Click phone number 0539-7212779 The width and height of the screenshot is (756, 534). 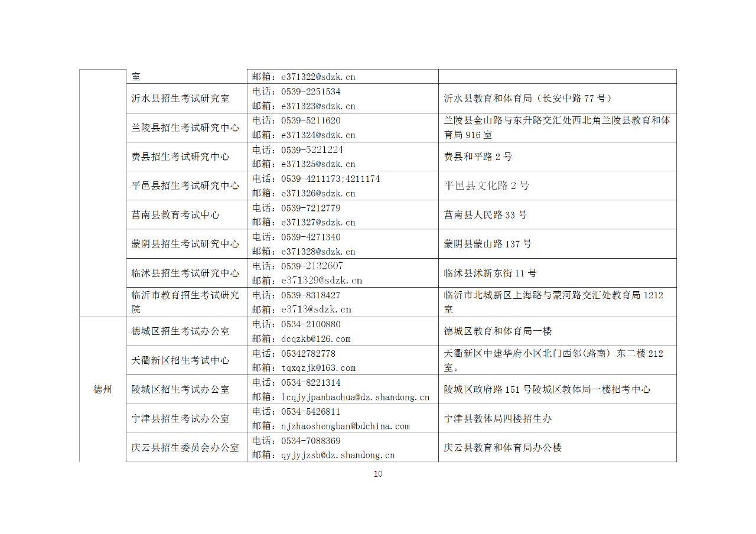pos(310,208)
